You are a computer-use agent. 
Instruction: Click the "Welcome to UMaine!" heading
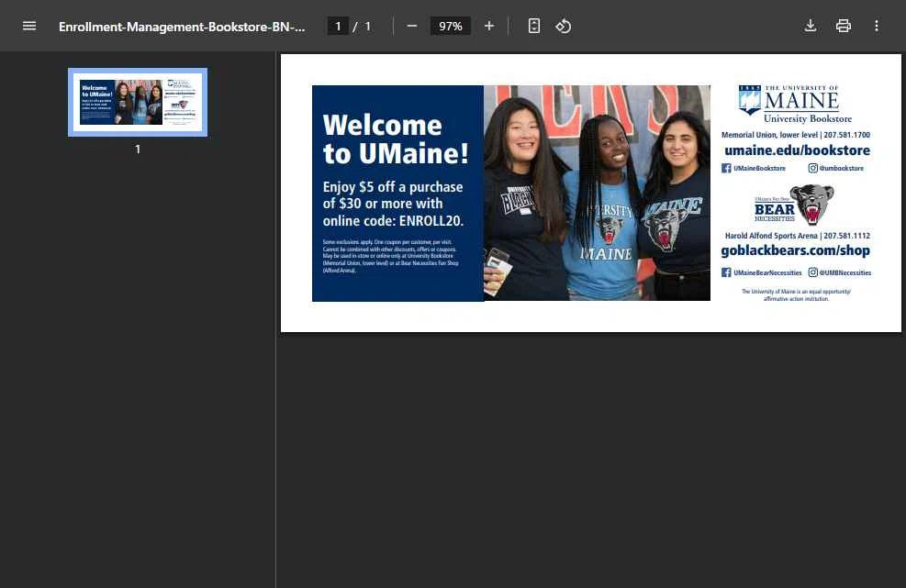[396, 139]
